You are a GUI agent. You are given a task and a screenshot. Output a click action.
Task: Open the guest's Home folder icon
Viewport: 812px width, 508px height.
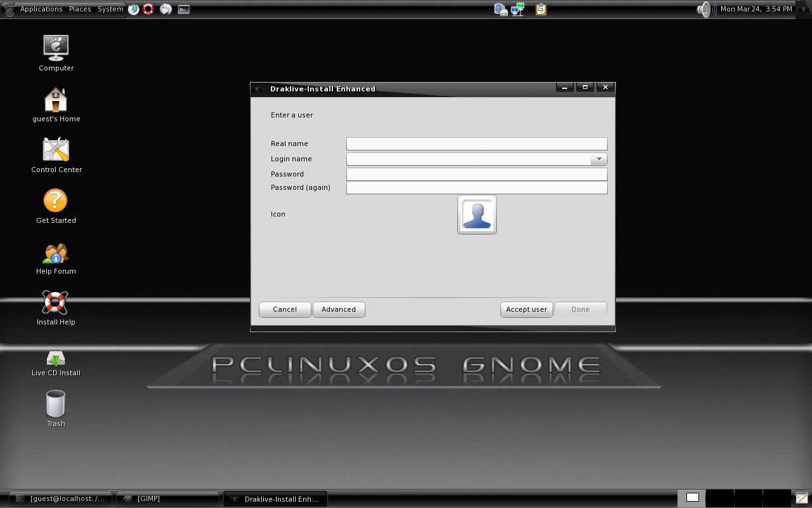point(56,99)
